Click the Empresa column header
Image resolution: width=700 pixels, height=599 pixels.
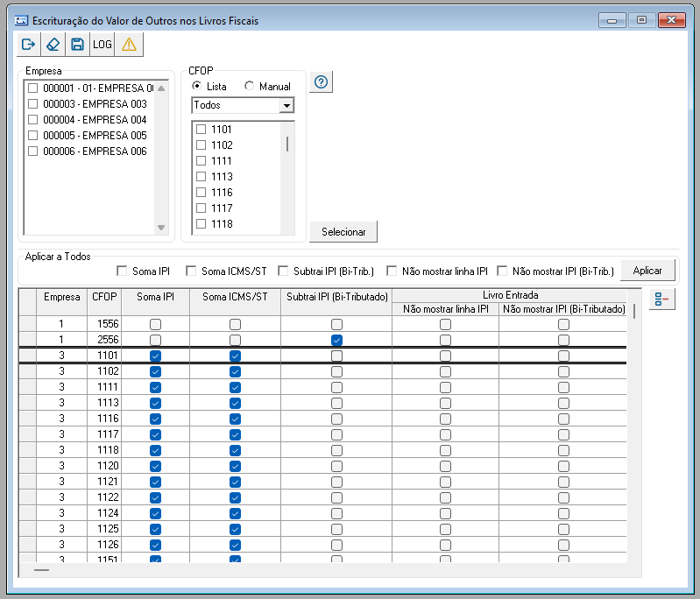(x=61, y=302)
